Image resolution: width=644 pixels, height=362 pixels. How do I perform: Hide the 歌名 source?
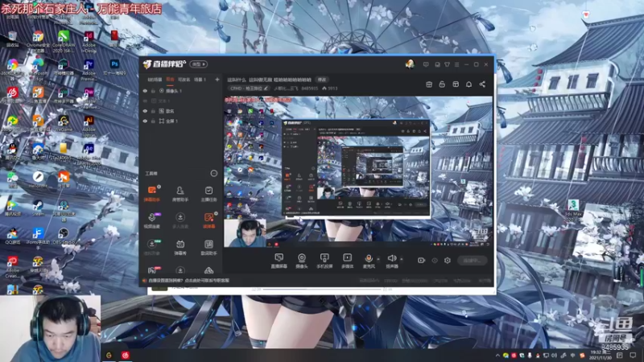coord(145,111)
